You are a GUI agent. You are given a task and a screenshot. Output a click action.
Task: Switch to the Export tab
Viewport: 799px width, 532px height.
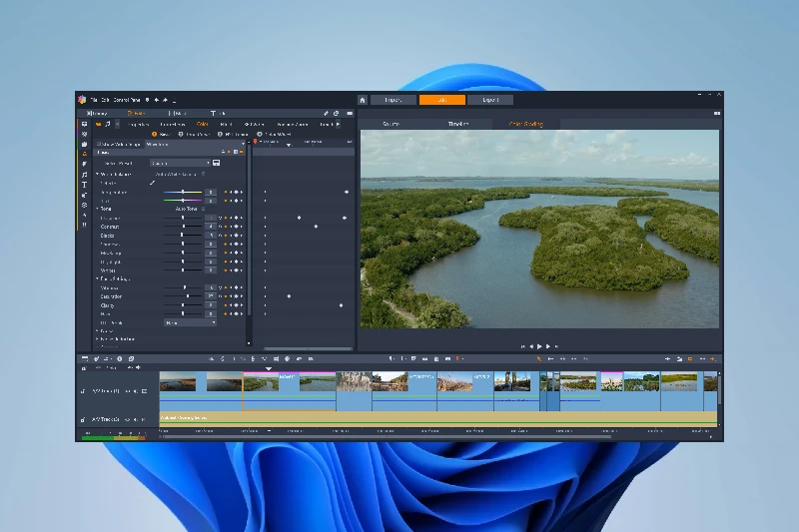pyautogui.click(x=490, y=100)
